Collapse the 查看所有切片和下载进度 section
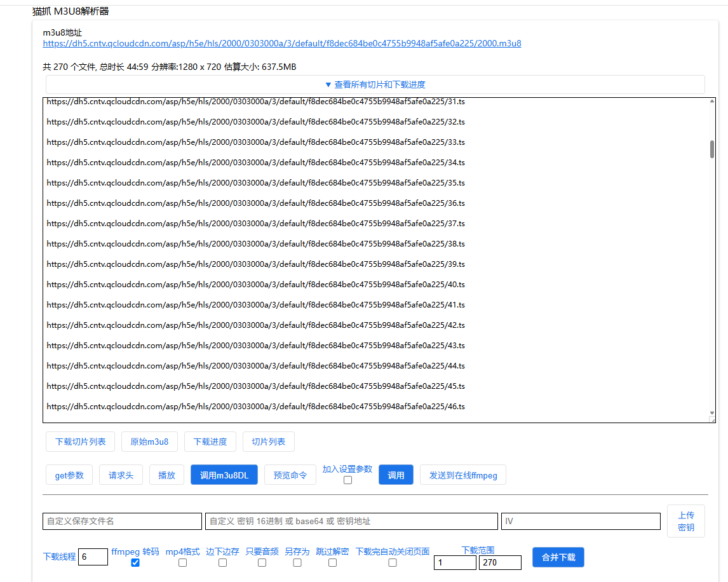This screenshot has width=728, height=582. [375, 85]
